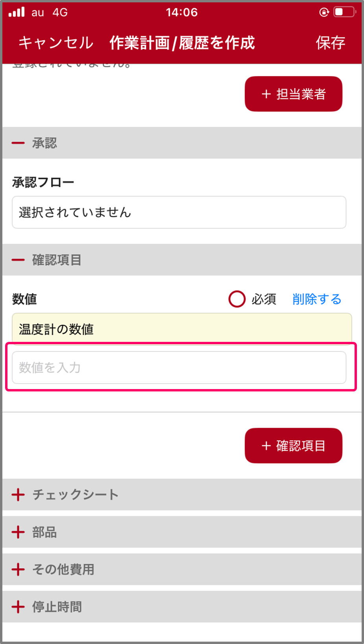Tap the orientation lock status icon
This screenshot has width=364, height=644.
pos(324,12)
